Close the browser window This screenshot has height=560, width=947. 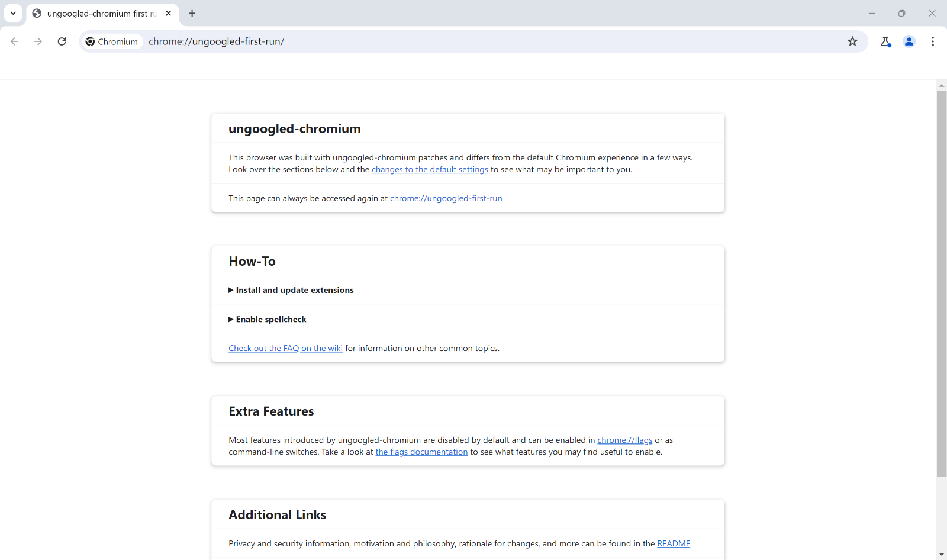[x=932, y=13]
